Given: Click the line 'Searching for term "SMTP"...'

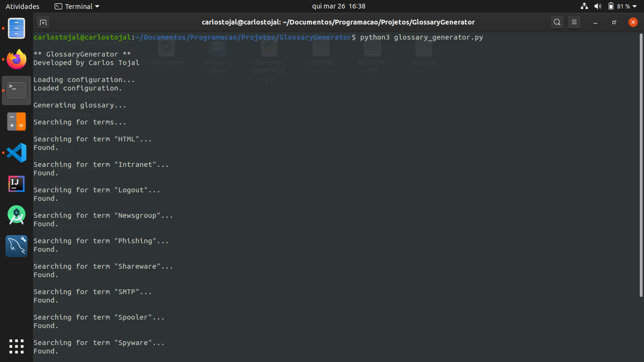Looking at the screenshot, I should [93, 292].
